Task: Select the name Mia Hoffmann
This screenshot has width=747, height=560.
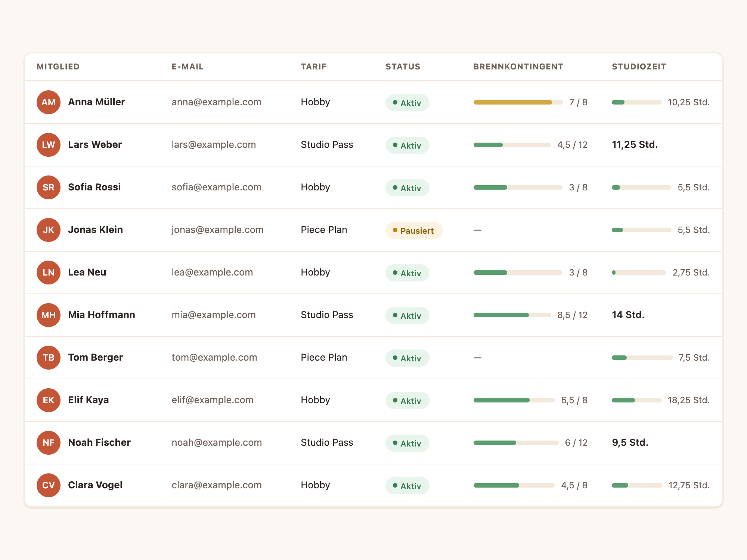Action: click(x=102, y=315)
